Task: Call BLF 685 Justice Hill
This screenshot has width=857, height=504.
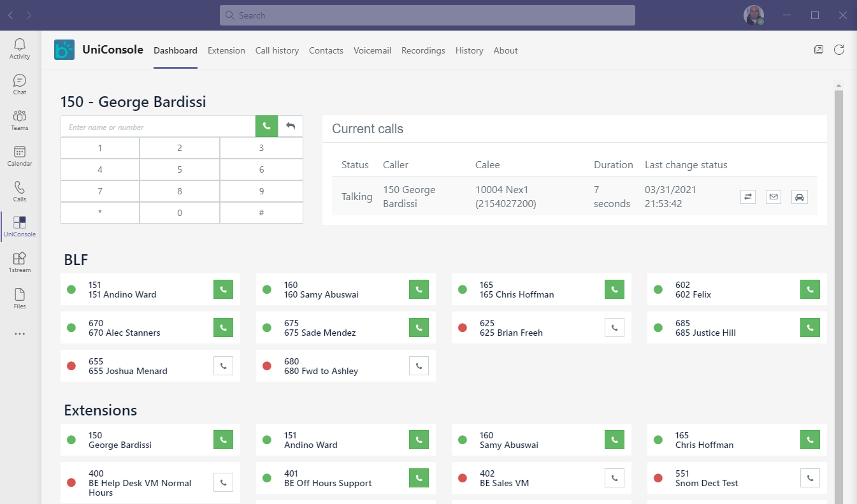Action: 810,328
